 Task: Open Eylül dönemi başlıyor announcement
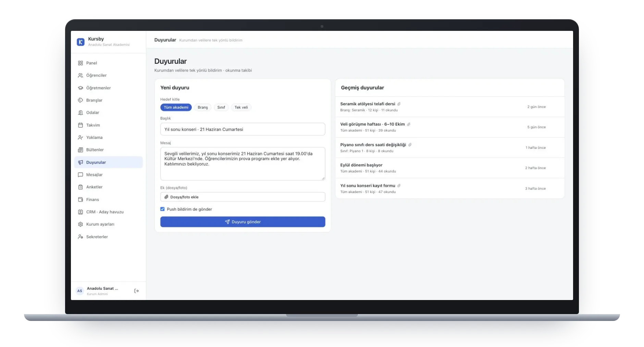(x=450, y=168)
